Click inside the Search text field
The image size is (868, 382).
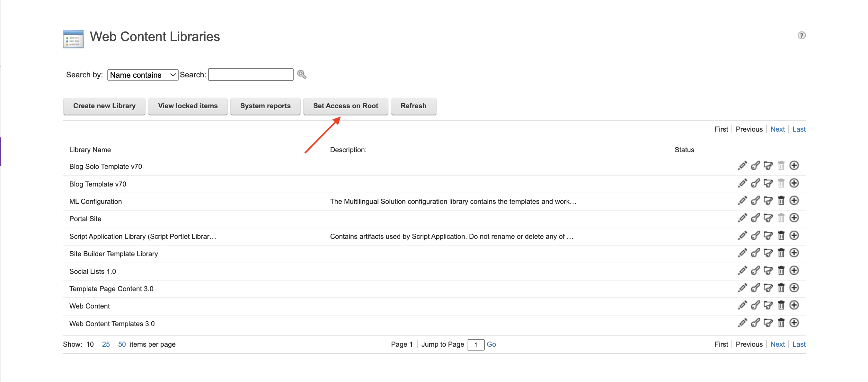[x=251, y=74]
